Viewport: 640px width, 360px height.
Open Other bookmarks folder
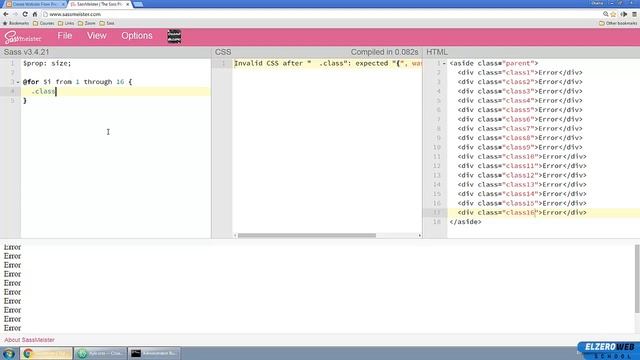coord(618,23)
